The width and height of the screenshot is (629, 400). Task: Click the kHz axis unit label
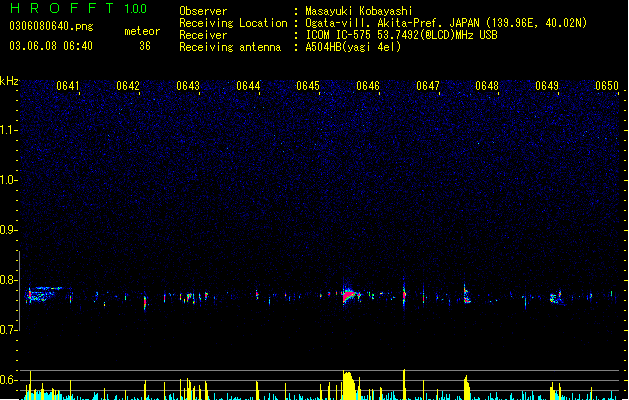[x=9, y=81]
